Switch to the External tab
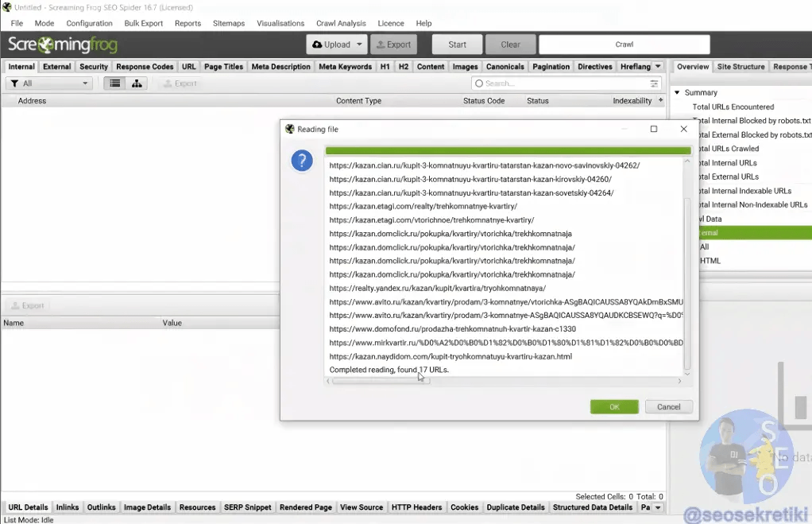812x524 pixels. tap(57, 67)
